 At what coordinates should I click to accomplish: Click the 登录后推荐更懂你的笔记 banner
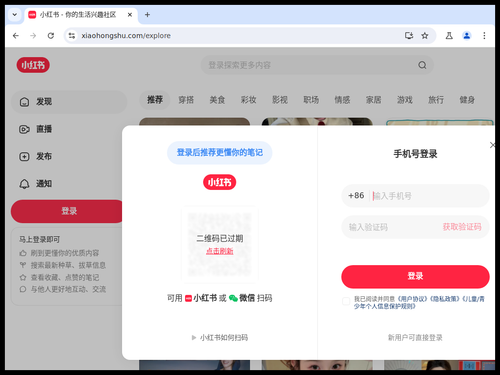click(219, 153)
